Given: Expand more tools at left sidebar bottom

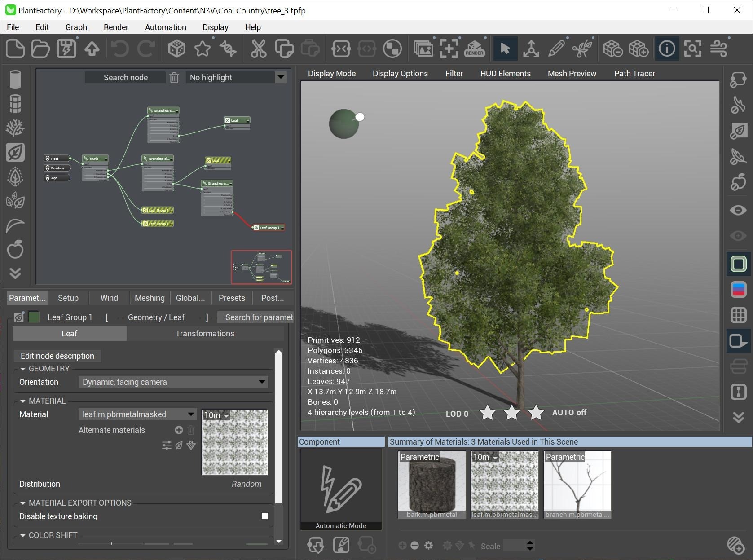Looking at the screenshot, I should 15,273.
